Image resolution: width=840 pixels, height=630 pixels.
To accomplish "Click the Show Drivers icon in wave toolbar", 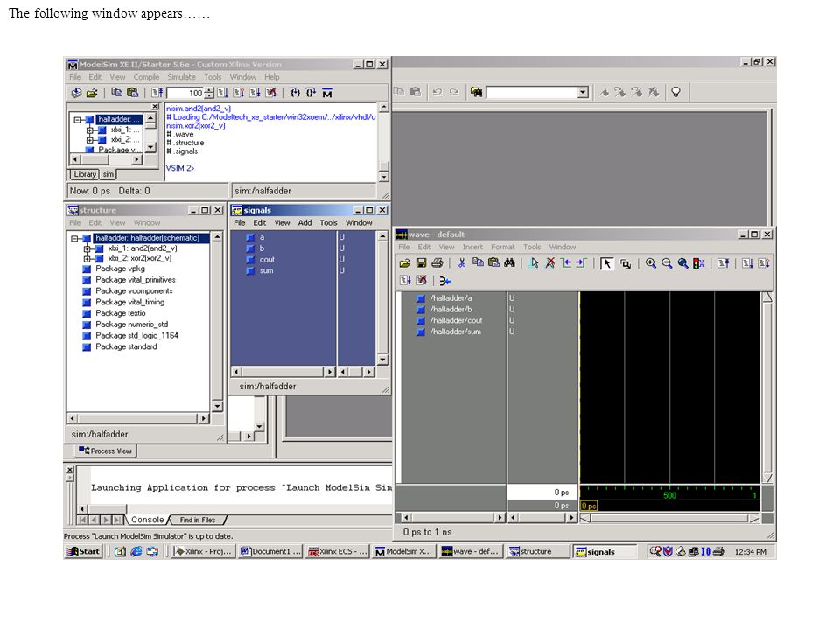I will (x=445, y=281).
